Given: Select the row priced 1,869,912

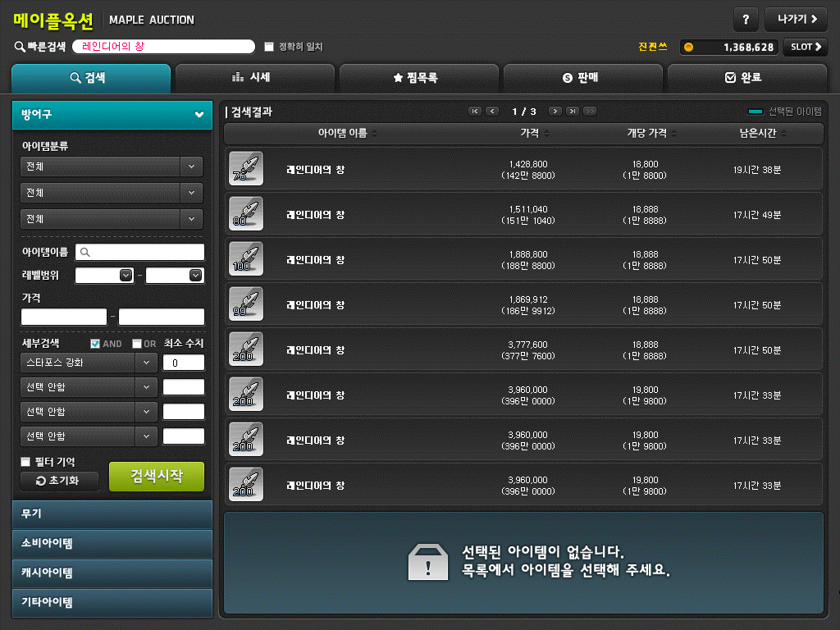Looking at the screenshot, I should coord(523,304).
